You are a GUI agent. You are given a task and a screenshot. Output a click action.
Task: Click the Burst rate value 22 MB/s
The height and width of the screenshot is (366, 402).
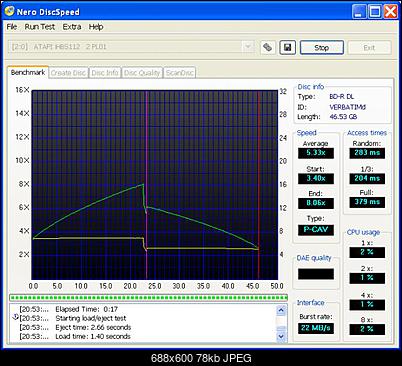316,328
